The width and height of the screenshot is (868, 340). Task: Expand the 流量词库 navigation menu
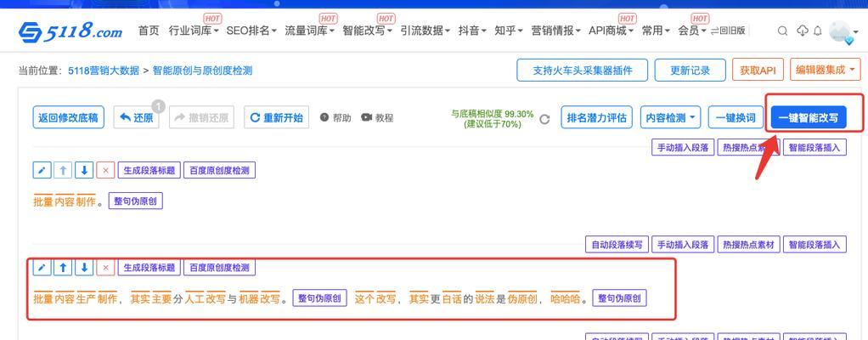pos(309,31)
